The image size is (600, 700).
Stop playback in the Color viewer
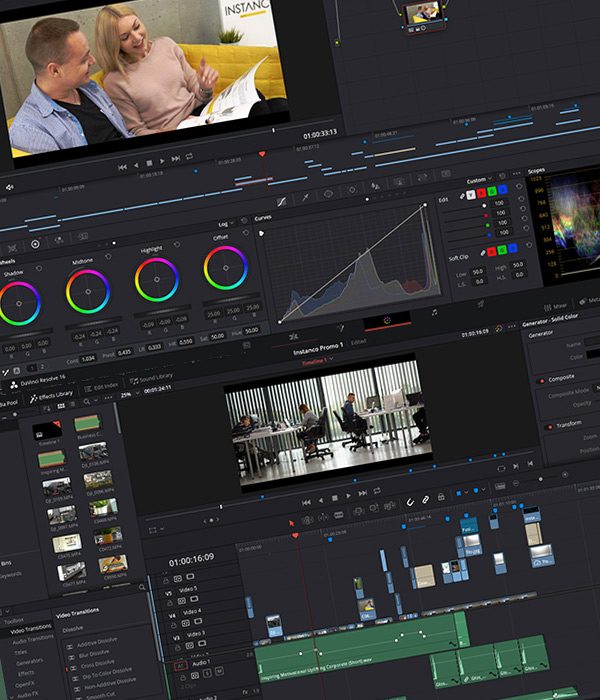[x=149, y=163]
